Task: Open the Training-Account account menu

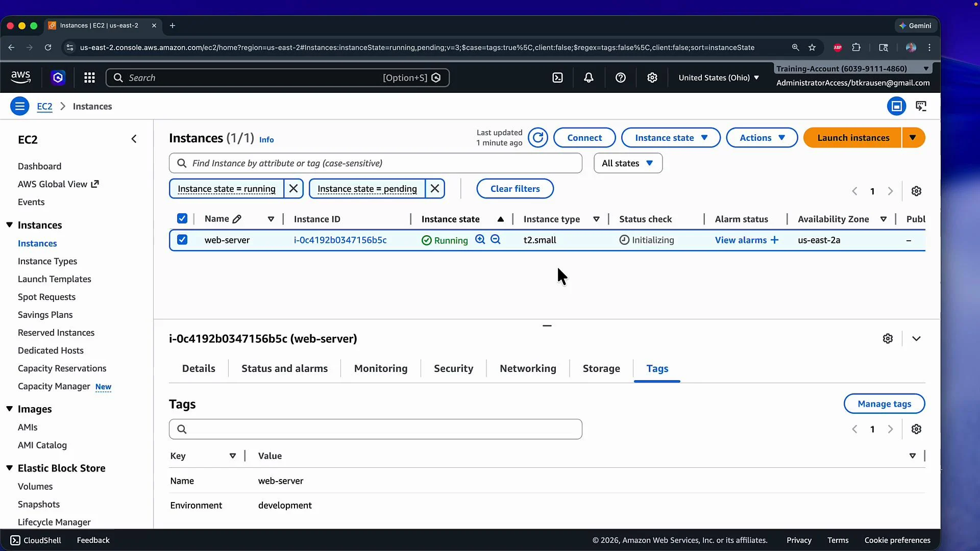Action: pyautogui.click(x=852, y=68)
